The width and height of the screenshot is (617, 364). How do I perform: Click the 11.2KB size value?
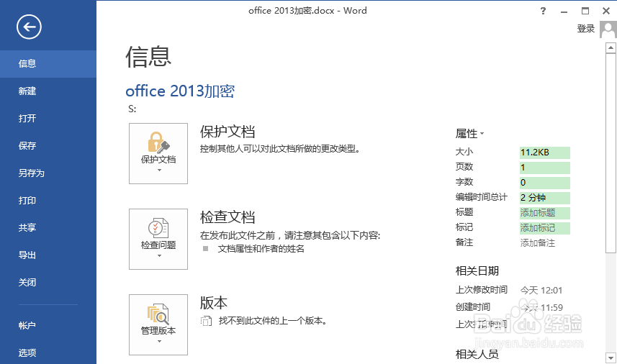[x=544, y=153]
